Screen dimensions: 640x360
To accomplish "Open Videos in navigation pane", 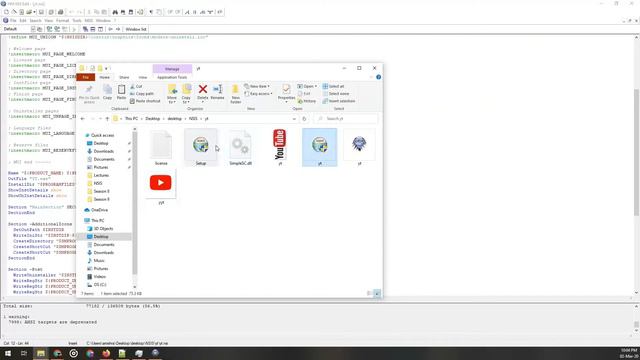I will click(x=100, y=277).
